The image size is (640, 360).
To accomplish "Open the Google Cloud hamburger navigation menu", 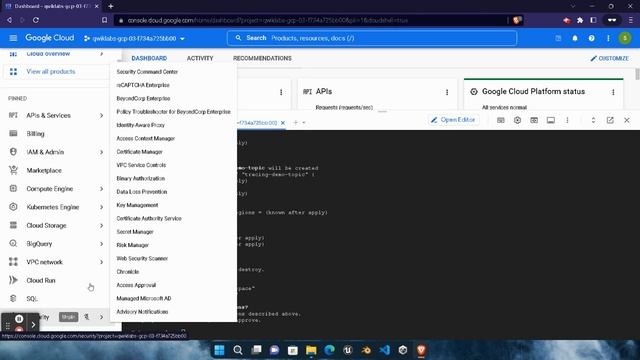I will coord(13,38).
